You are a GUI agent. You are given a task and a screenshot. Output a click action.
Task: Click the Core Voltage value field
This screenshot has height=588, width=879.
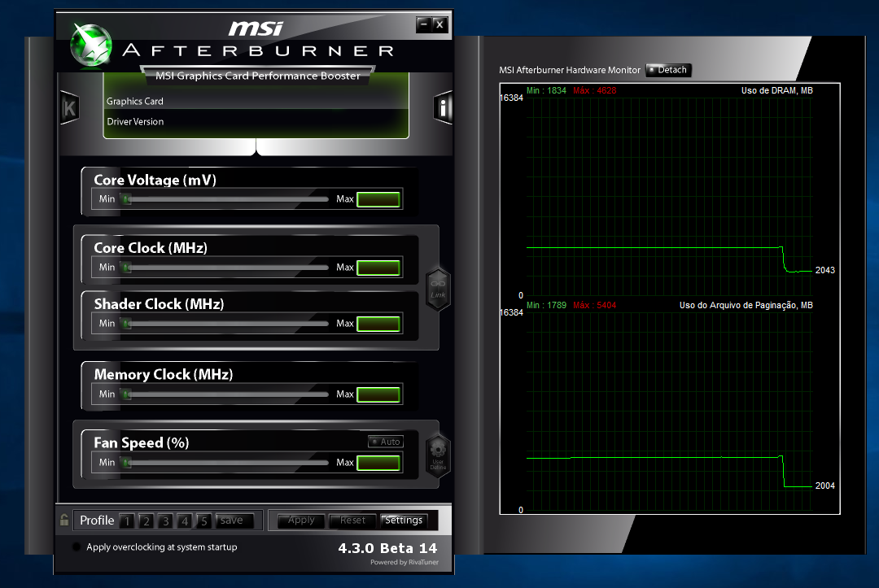click(x=378, y=199)
